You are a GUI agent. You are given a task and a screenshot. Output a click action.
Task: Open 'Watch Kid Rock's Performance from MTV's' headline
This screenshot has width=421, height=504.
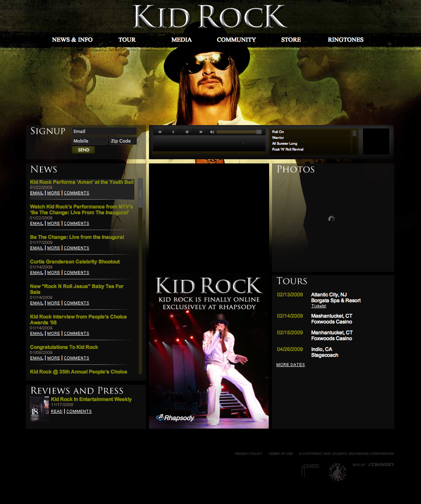pyautogui.click(x=81, y=210)
